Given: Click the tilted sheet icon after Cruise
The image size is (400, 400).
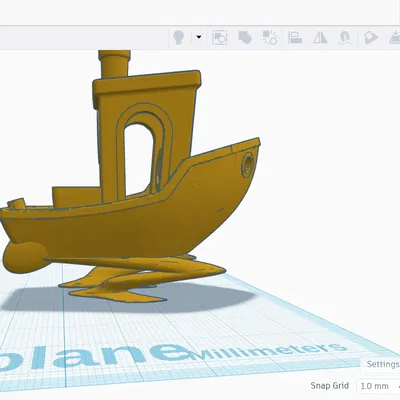Looking at the screenshot, I should (x=371, y=37).
